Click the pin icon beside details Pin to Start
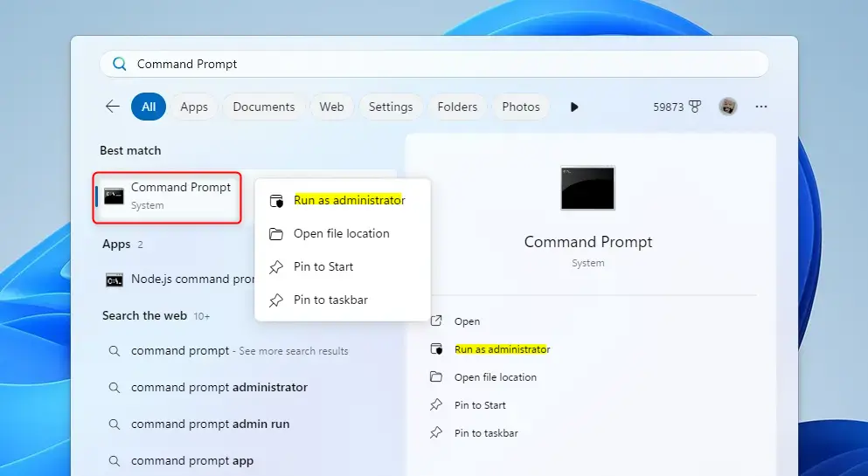868x476 pixels. [x=436, y=404]
